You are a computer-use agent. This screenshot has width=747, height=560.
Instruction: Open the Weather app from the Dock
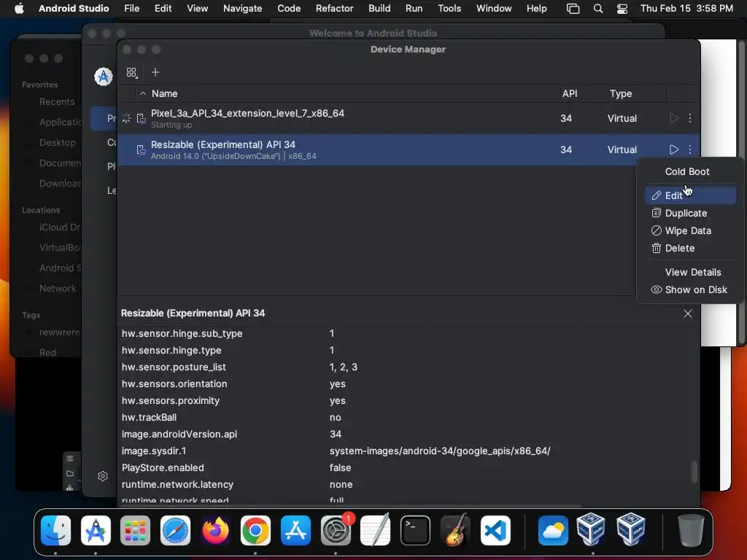[x=553, y=530]
